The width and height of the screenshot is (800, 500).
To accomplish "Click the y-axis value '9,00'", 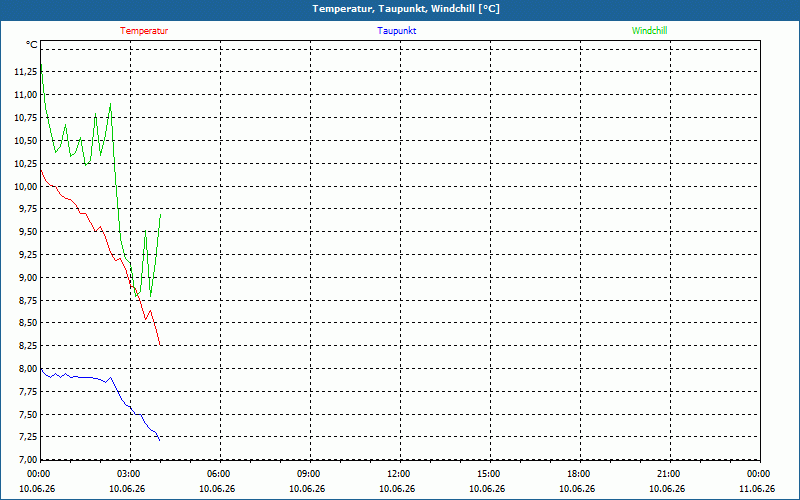I will 28,278.
